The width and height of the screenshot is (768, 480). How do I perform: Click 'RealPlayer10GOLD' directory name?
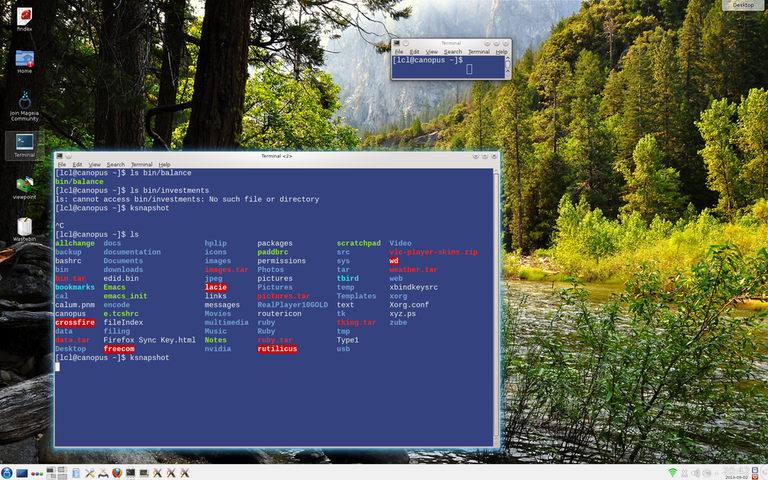click(x=292, y=305)
